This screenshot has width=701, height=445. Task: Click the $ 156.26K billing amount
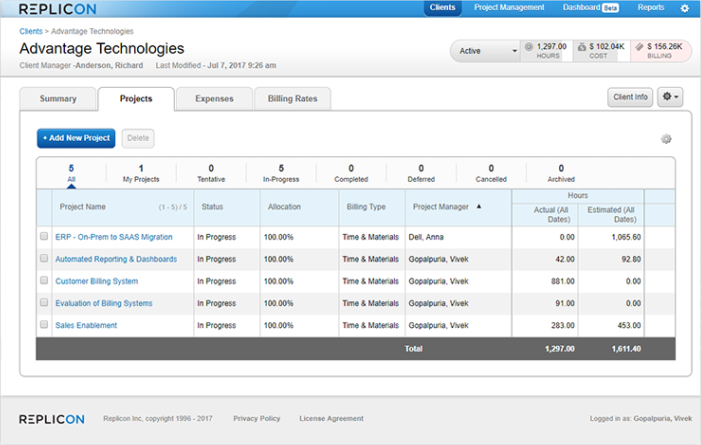[x=665, y=47]
